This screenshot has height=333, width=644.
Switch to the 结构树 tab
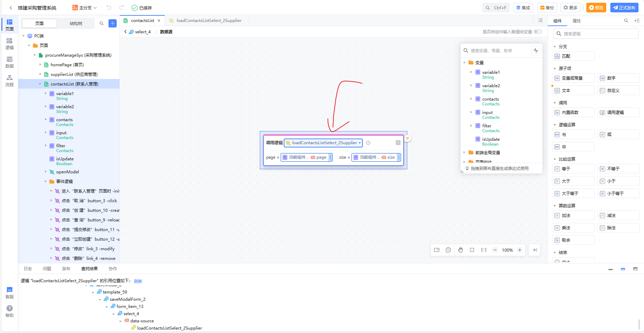coord(76,23)
